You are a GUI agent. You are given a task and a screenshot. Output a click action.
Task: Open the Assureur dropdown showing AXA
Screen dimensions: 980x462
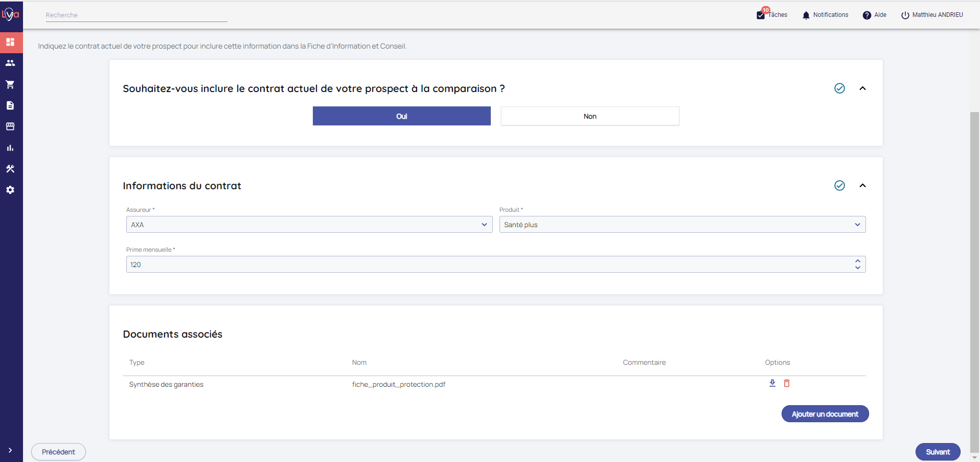click(x=309, y=225)
